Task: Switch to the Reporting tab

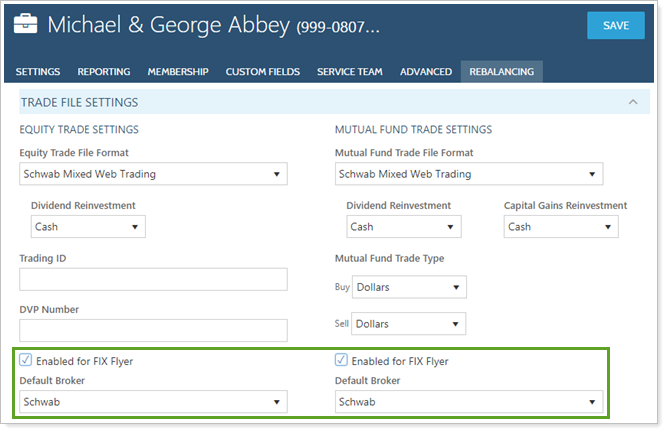Action: (x=103, y=72)
